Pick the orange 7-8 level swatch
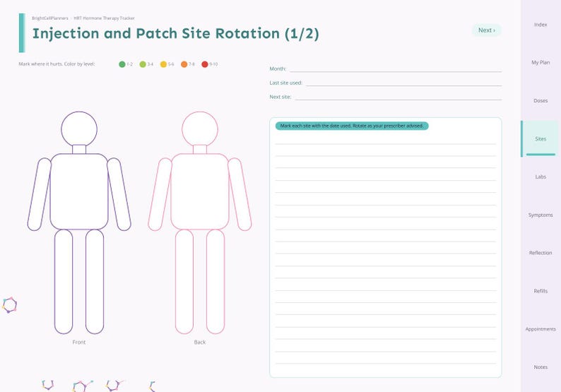 coord(184,64)
